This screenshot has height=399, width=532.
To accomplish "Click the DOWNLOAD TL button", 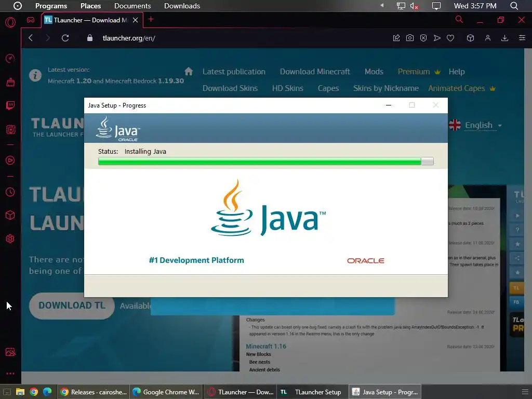I will (72, 305).
